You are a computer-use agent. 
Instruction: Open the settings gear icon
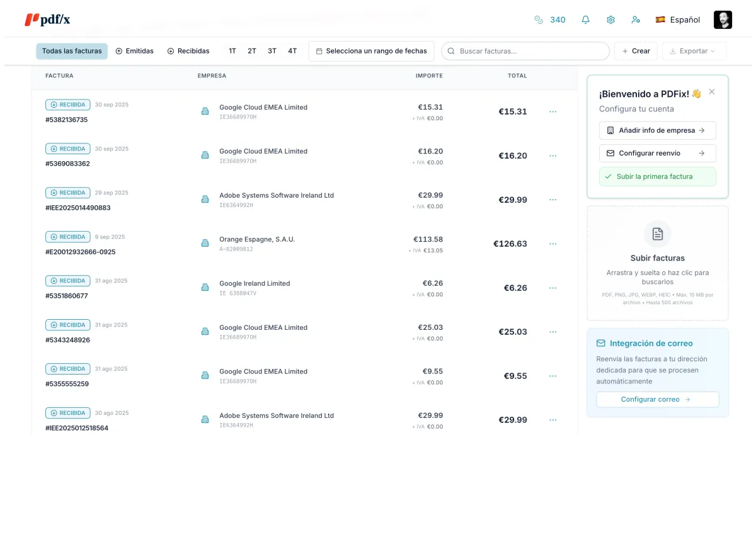pos(610,20)
